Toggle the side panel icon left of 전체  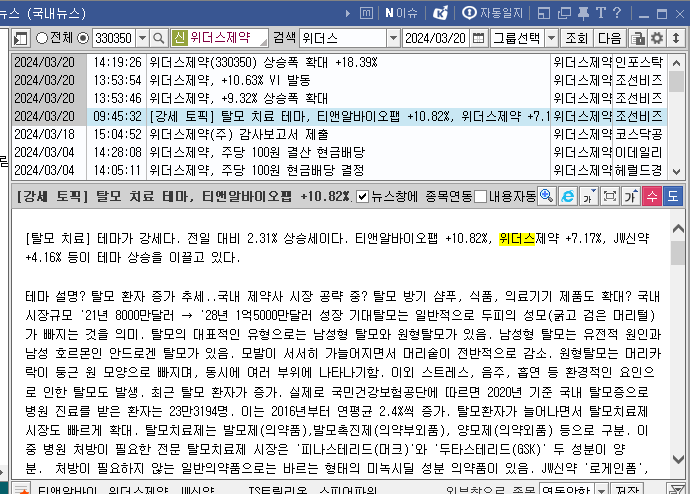tap(21, 39)
